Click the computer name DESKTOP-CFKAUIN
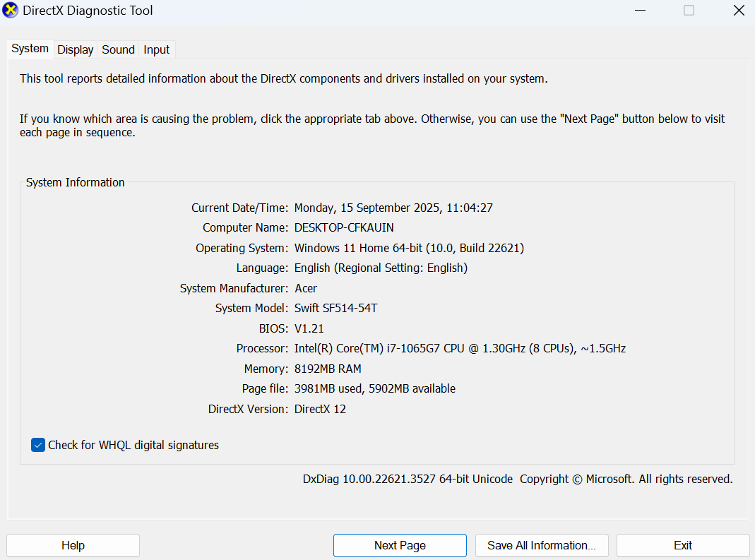Screen dimensions: 755x560 coord(344,227)
